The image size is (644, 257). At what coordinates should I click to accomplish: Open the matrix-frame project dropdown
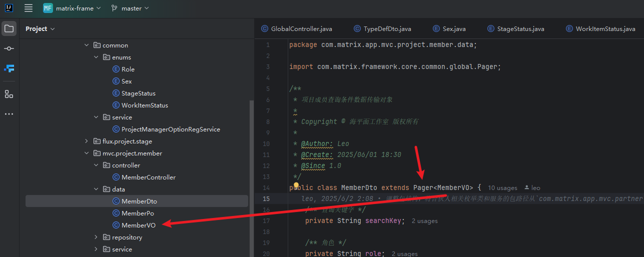coord(72,8)
